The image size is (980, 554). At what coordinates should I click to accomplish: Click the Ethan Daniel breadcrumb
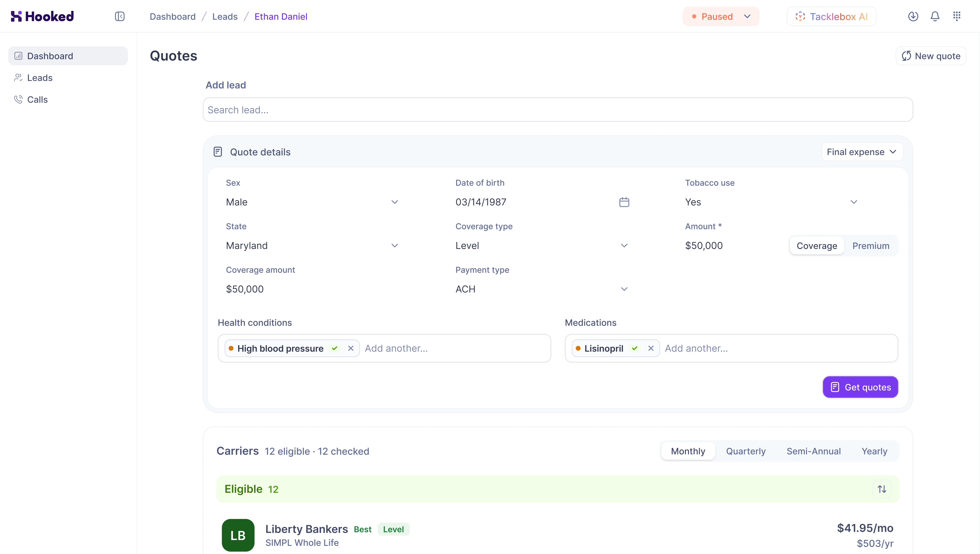point(281,16)
